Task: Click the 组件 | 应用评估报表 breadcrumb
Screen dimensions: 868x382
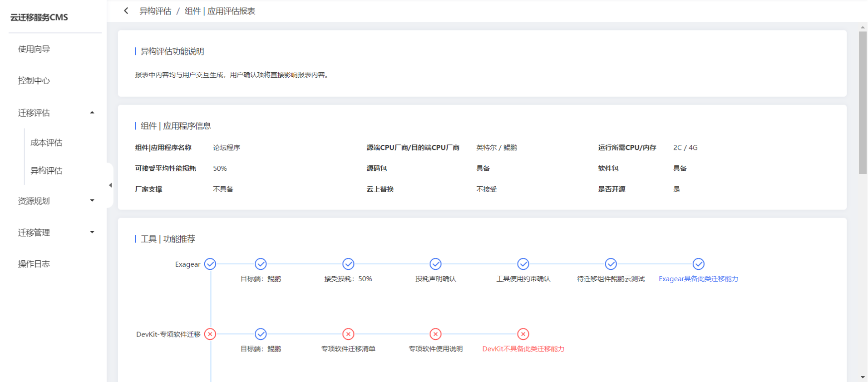Action: click(x=220, y=11)
